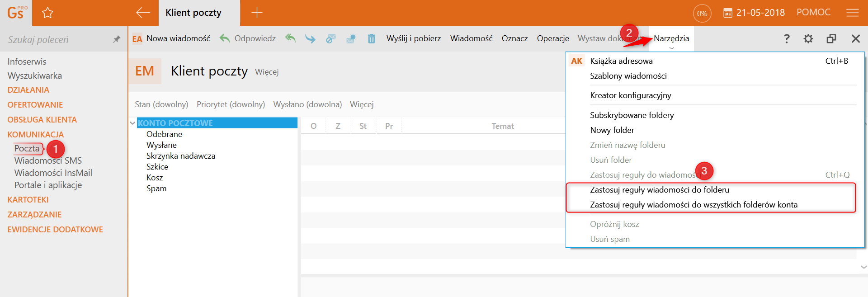
Task: Open Kosz folder
Action: pos(155,178)
